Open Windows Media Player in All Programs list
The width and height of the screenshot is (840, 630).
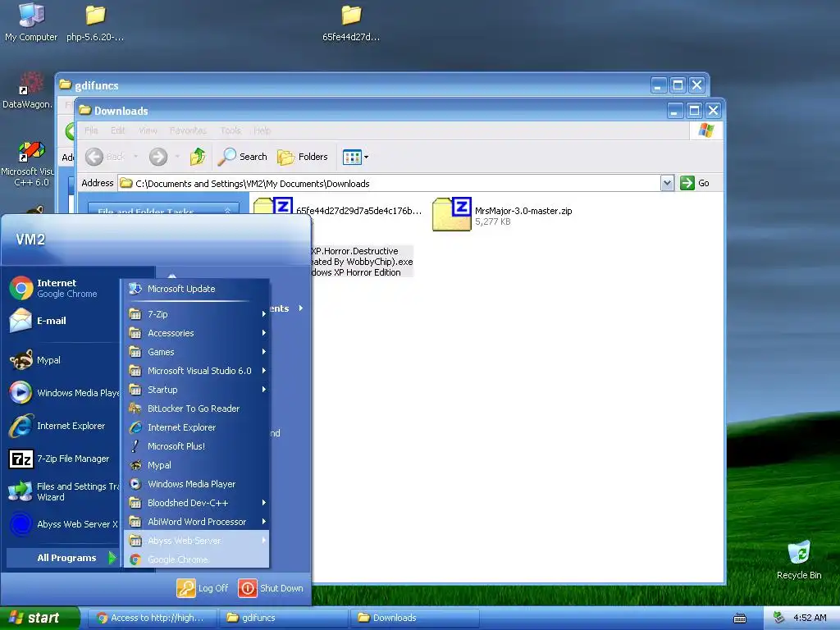coord(197,484)
